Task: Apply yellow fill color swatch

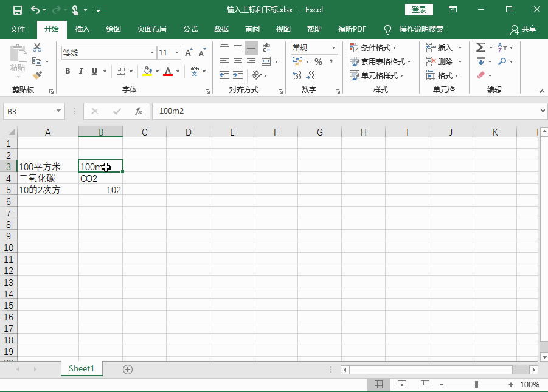Action: (147, 71)
